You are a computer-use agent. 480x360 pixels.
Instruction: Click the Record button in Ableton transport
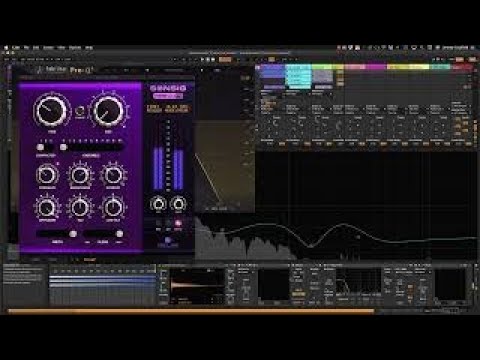tap(213, 60)
